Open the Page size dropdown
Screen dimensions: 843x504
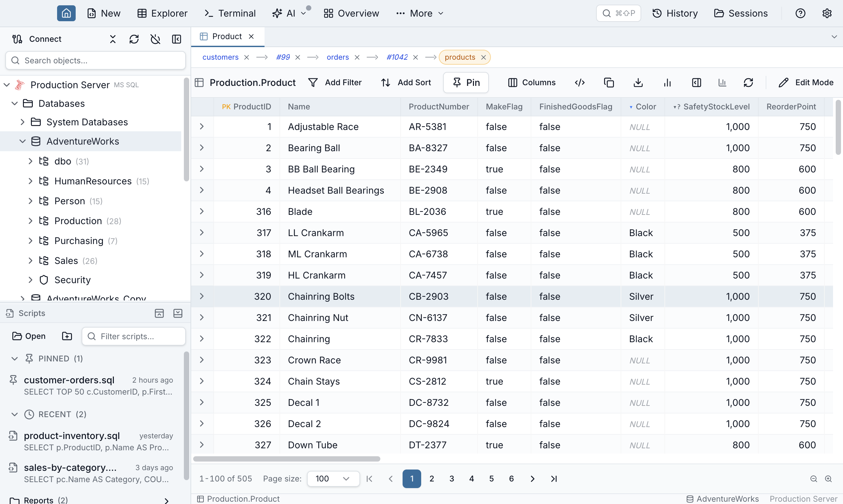coord(333,478)
